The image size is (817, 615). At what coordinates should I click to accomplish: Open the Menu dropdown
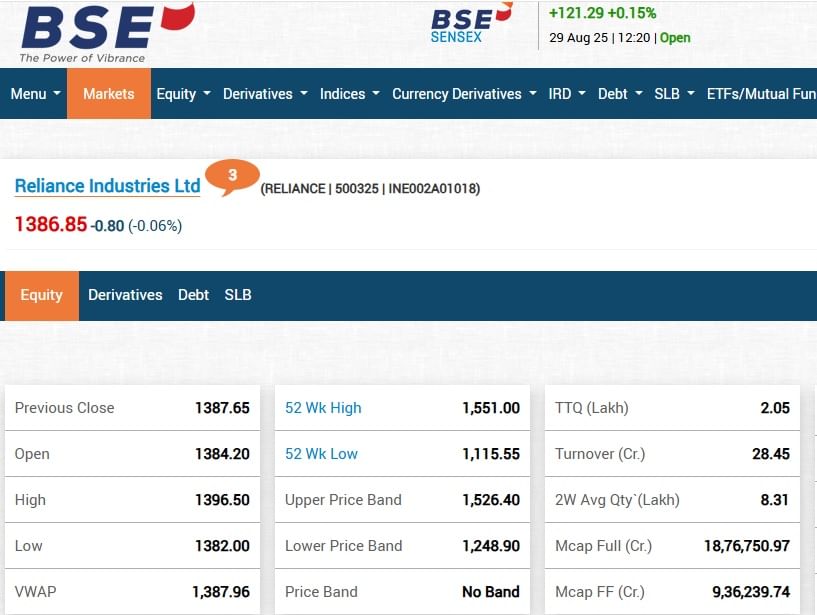[x=35, y=94]
